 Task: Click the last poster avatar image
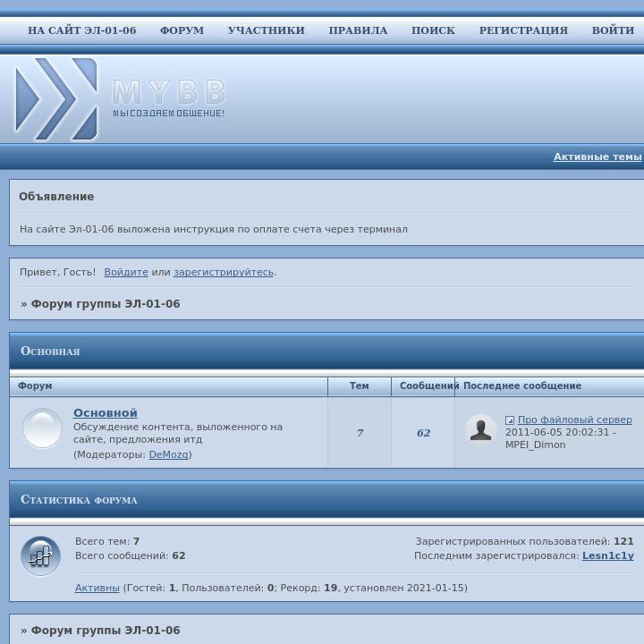point(480,430)
